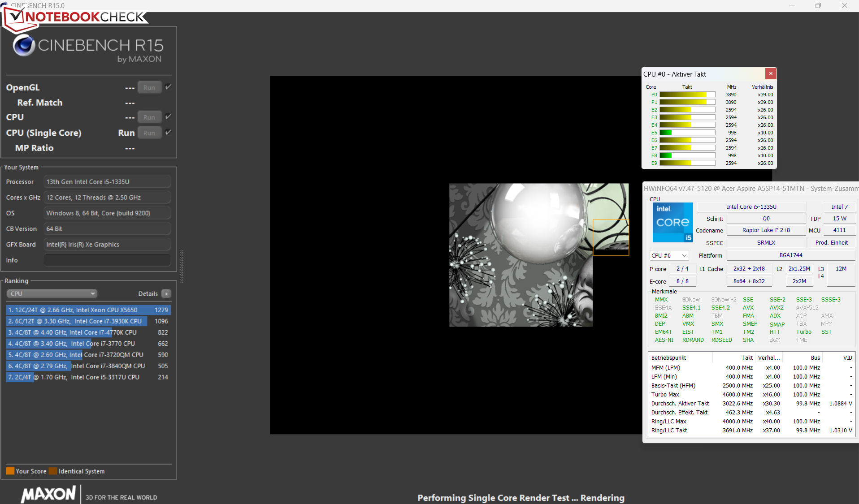Toggle the CPU test checkbox
The image size is (859, 504).
168,116
